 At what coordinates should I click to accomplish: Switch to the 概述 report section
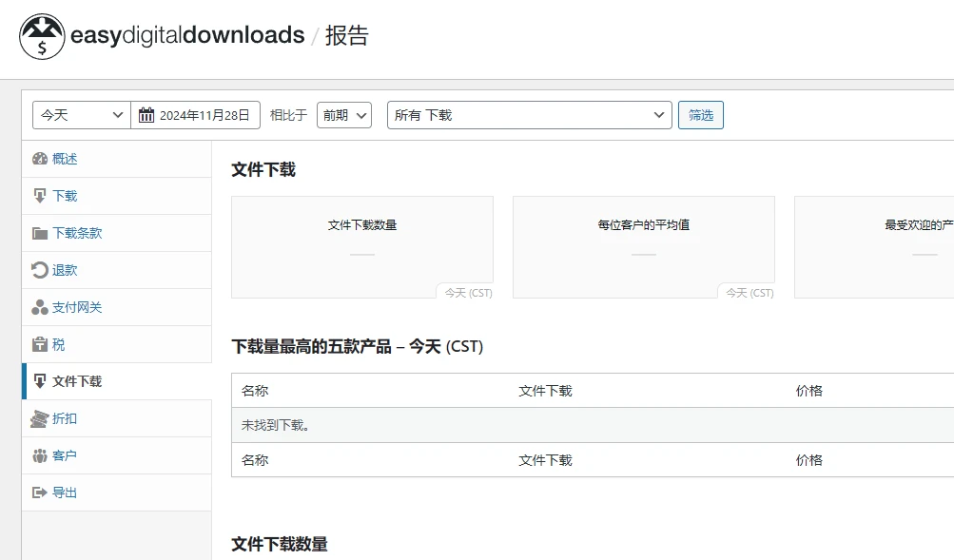(x=64, y=158)
